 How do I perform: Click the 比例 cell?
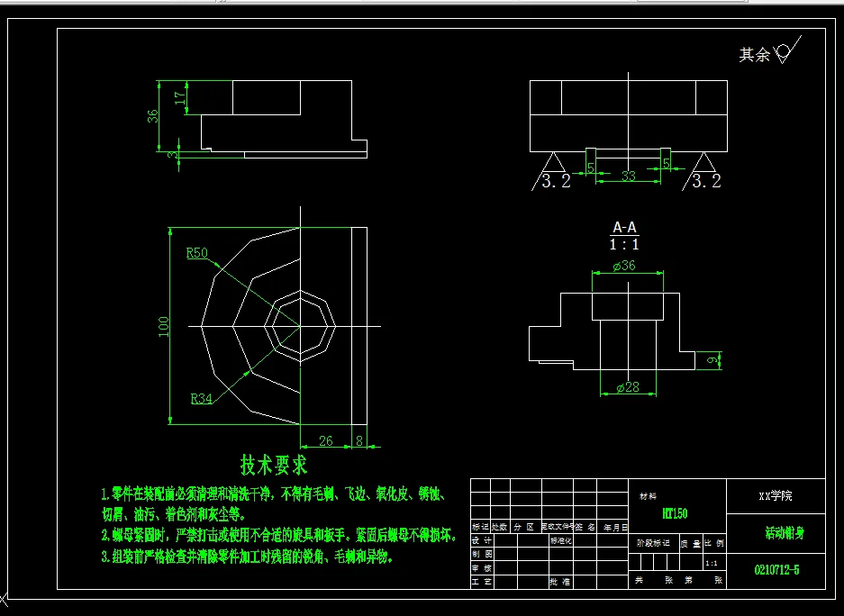pyautogui.click(x=714, y=543)
